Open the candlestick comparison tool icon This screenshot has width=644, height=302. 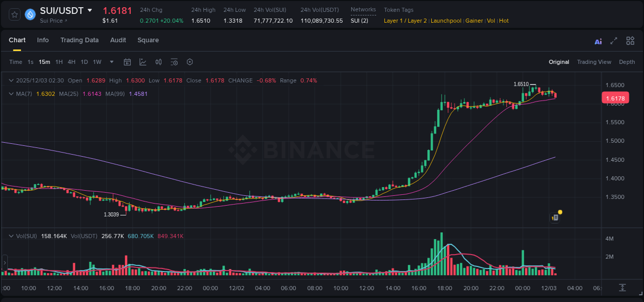point(158,62)
